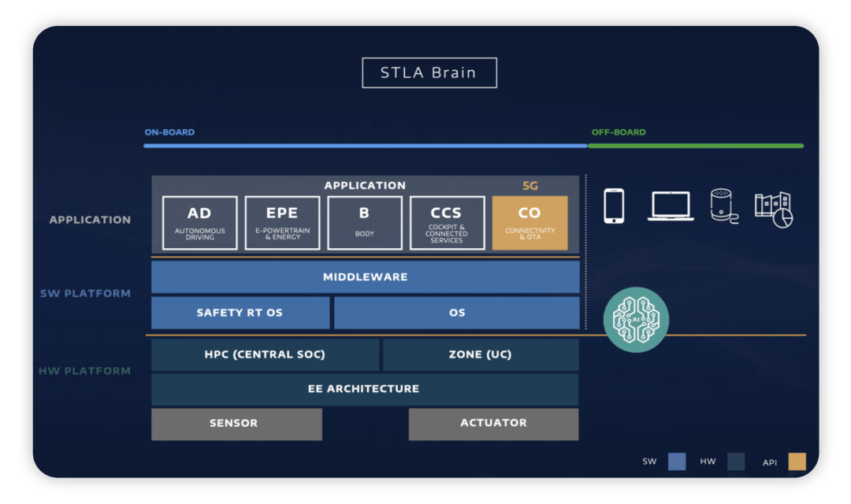Click the APPLICATION header inside the panel
Screen dimensions: 851x504
pos(365,186)
